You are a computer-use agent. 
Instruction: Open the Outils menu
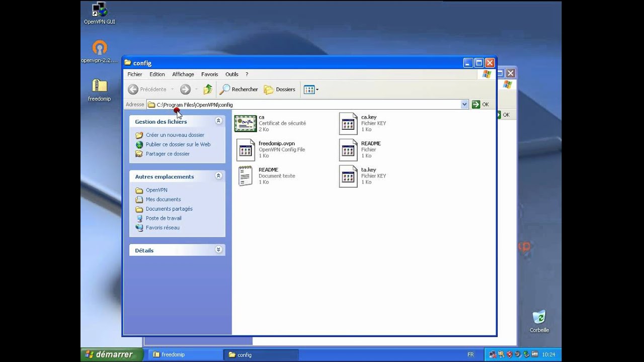coord(232,74)
